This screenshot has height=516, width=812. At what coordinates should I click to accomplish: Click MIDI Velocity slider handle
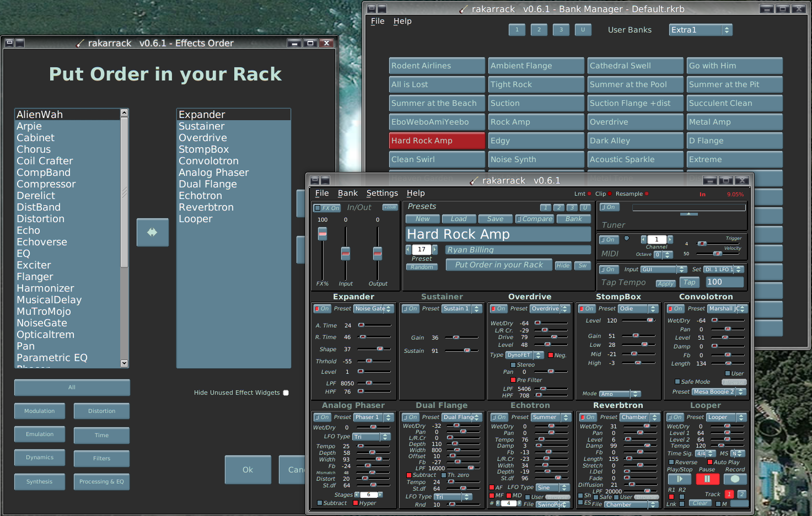717,254
